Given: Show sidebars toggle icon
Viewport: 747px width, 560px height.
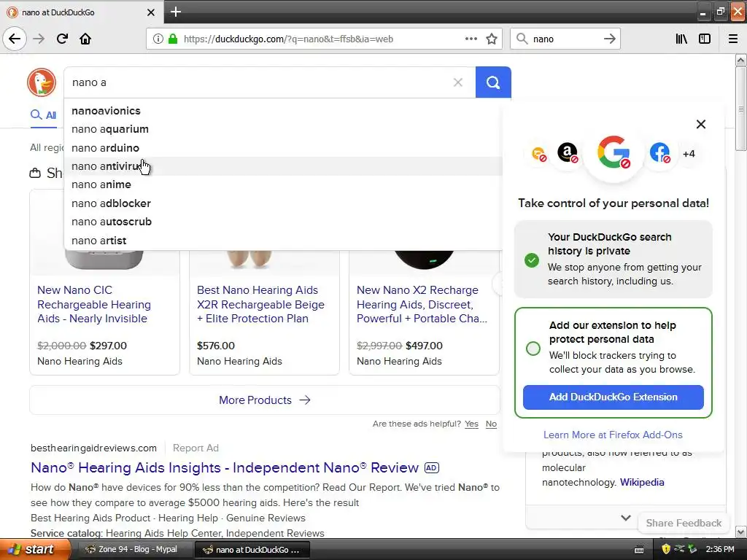Looking at the screenshot, I should pyautogui.click(x=705, y=39).
